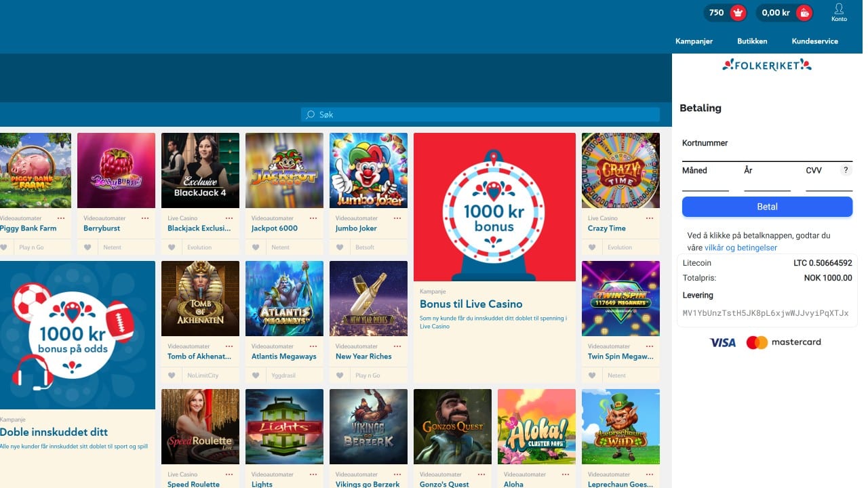Open the Gonzo's Quest game thumbnail
This screenshot has width=868, height=488.
click(x=452, y=426)
